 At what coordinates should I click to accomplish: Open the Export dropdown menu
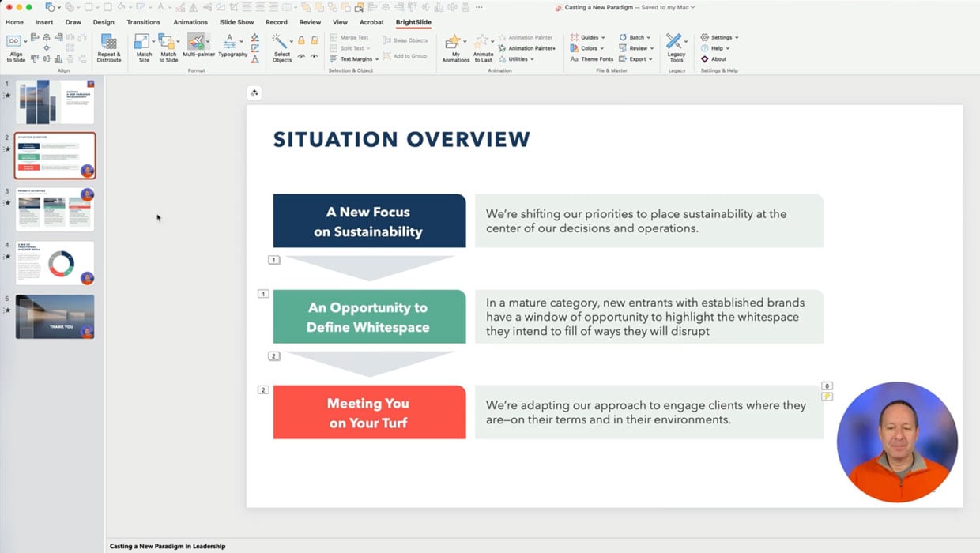(x=636, y=59)
